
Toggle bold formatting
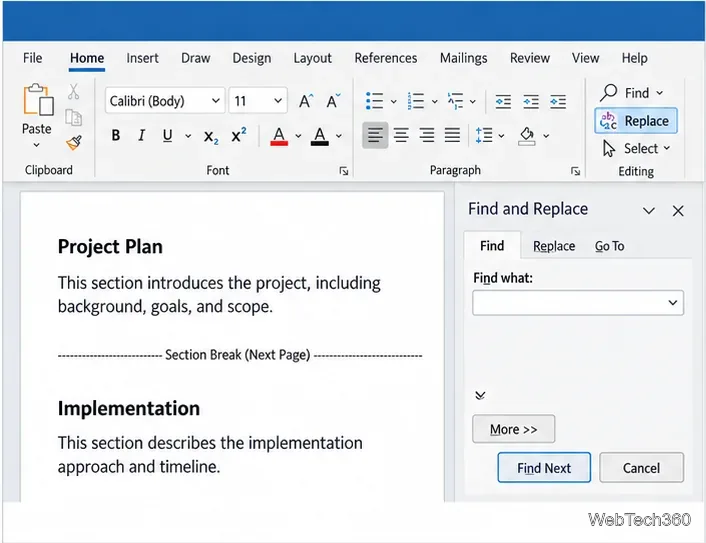[116, 135]
